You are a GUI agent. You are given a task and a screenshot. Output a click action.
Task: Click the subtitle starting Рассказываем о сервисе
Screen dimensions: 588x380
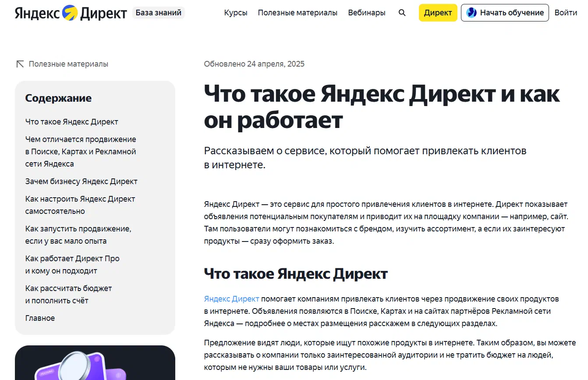[365, 158]
